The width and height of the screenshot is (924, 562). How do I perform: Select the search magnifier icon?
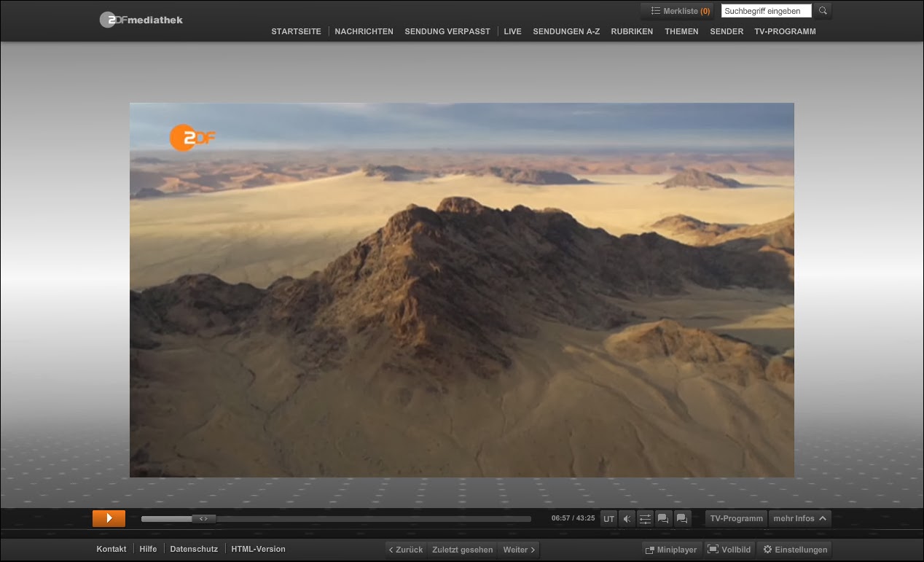[822, 10]
